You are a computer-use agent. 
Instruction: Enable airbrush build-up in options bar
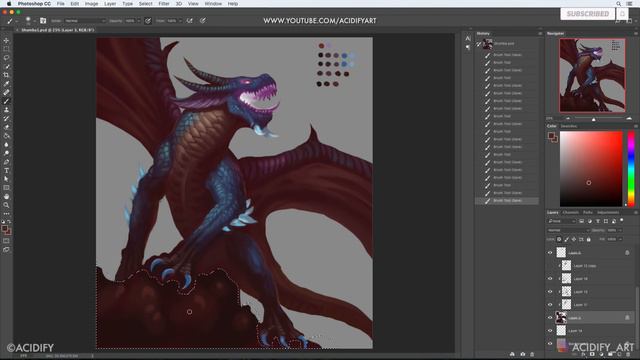click(x=189, y=20)
